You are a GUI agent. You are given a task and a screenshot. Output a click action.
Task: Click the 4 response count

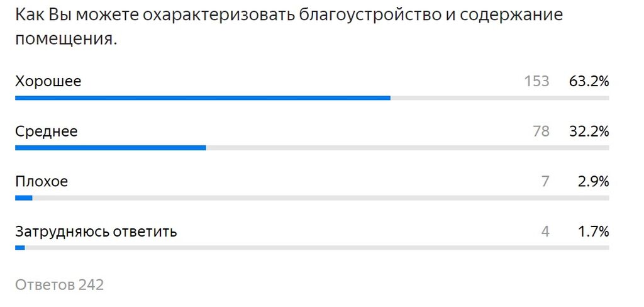tap(545, 232)
